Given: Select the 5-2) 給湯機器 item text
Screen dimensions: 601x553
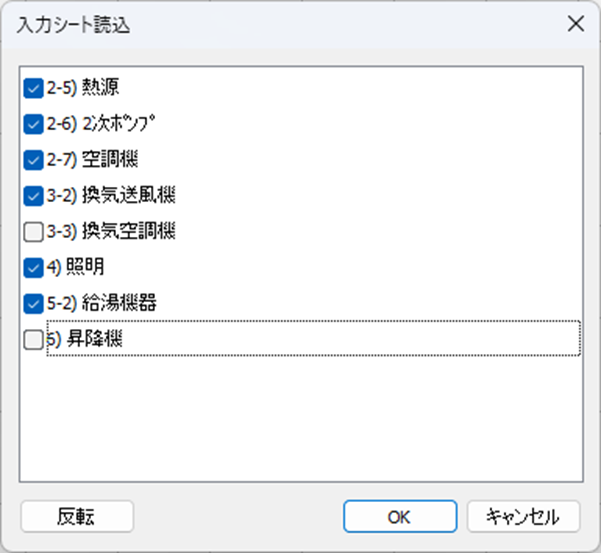Looking at the screenshot, I should [102, 303].
